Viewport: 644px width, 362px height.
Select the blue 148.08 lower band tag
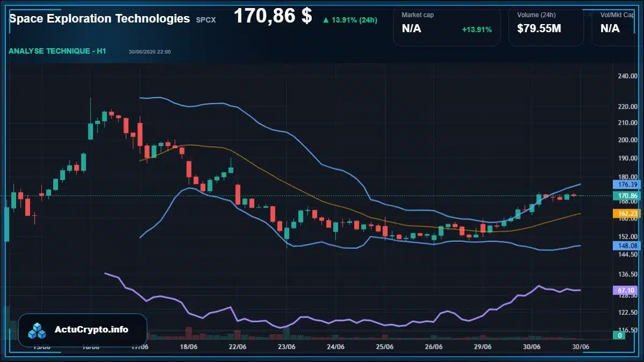627,246
